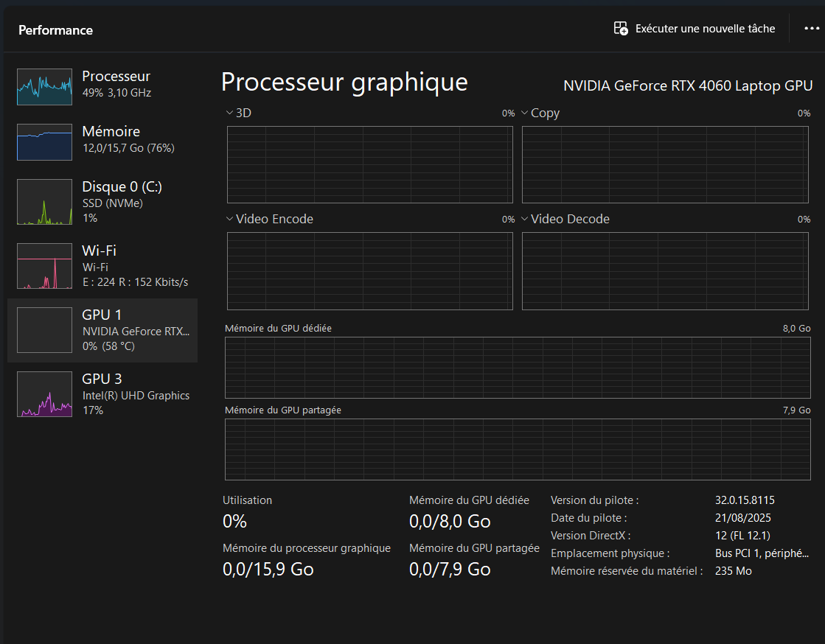Screen dimensions: 825x644
Task: Open the Video Encode graph dropdown
Action: click(x=229, y=219)
